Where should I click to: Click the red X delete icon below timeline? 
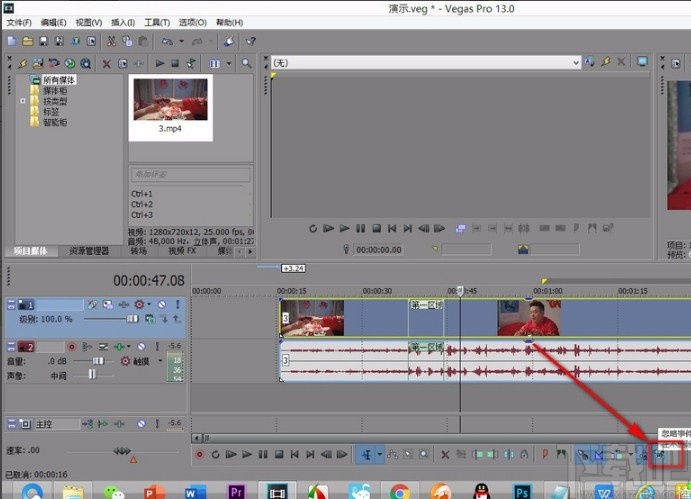pos(445,455)
